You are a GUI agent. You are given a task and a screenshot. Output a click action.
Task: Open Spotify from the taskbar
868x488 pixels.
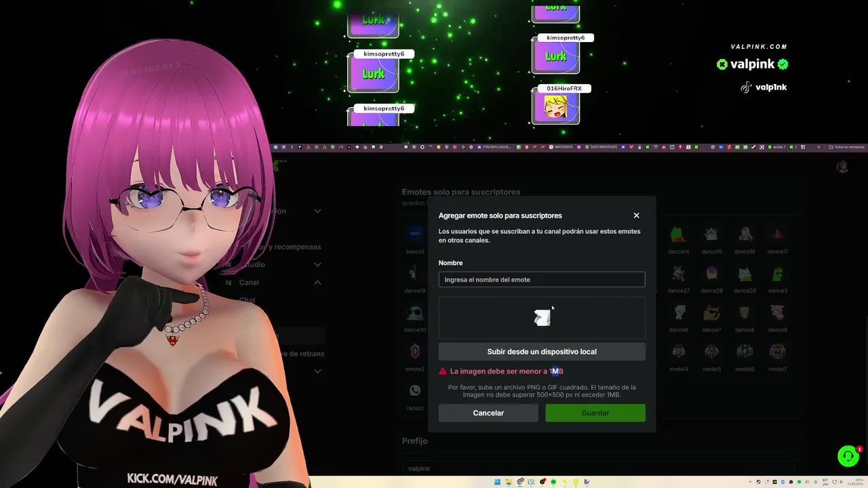[x=553, y=482]
